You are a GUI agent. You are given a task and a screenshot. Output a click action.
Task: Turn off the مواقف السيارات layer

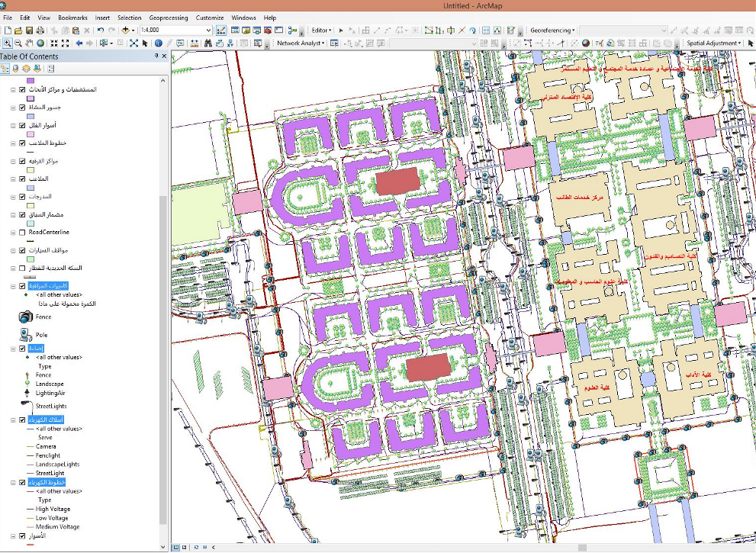coord(22,250)
